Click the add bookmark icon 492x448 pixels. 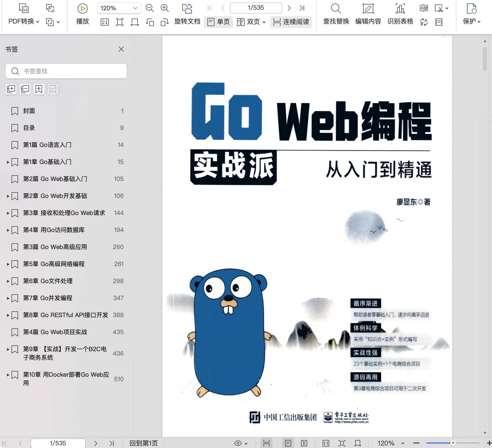[39, 89]
